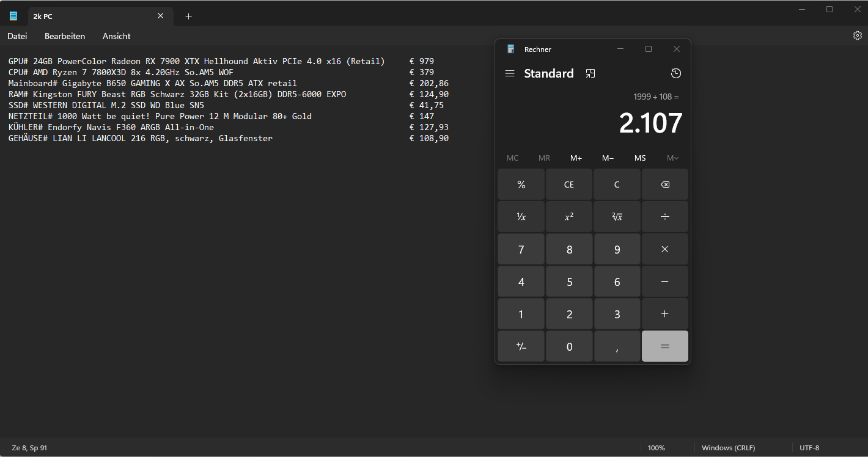
Task: Click the square root key
Action: point(617,217)
